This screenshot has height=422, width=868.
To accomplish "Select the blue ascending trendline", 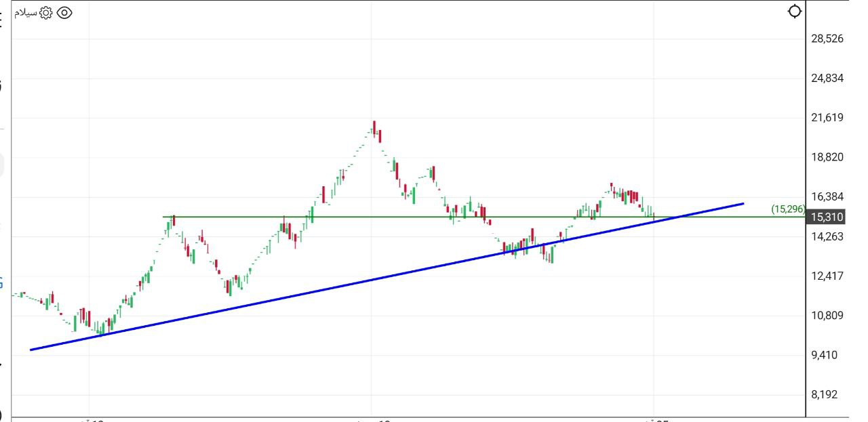I will point(407,272).
